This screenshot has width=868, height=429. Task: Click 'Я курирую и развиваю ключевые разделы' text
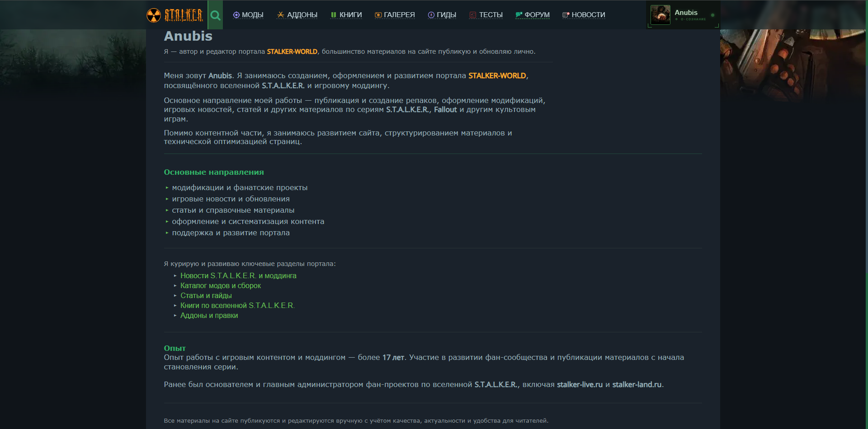250,264
